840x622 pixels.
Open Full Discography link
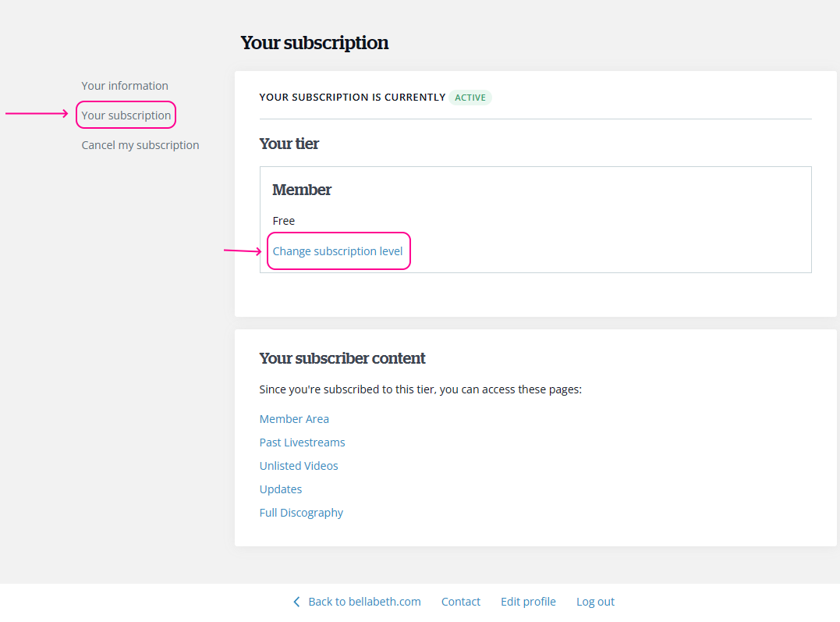coord(301,513)
